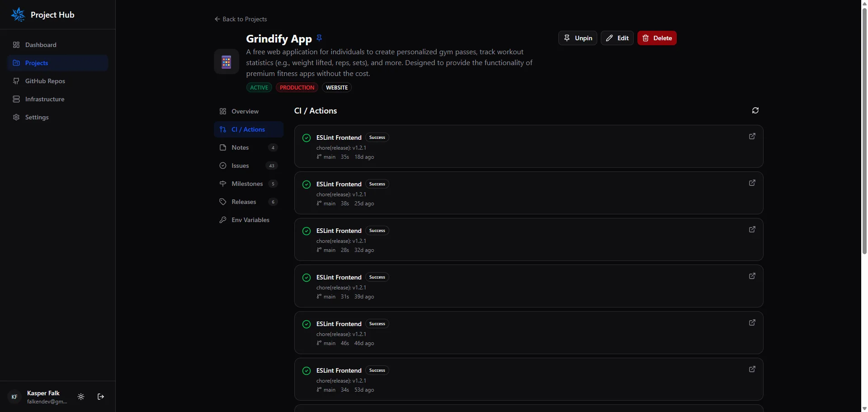Viewport: 868px width, 412px height.
Task: Click ESLint Frontend title of 39d ago run
Action: (x=339, y=277)
